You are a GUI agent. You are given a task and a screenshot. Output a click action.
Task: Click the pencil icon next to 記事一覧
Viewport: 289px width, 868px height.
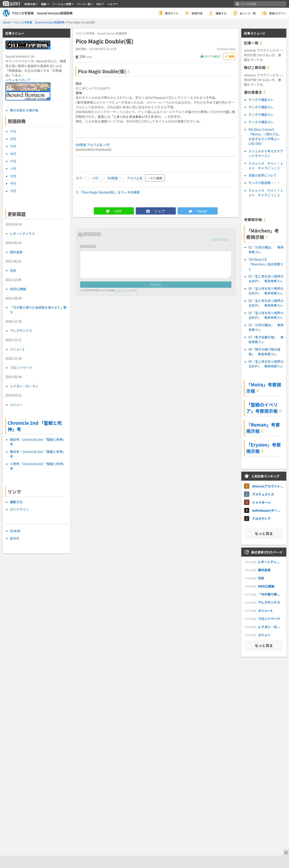[261, 43]
